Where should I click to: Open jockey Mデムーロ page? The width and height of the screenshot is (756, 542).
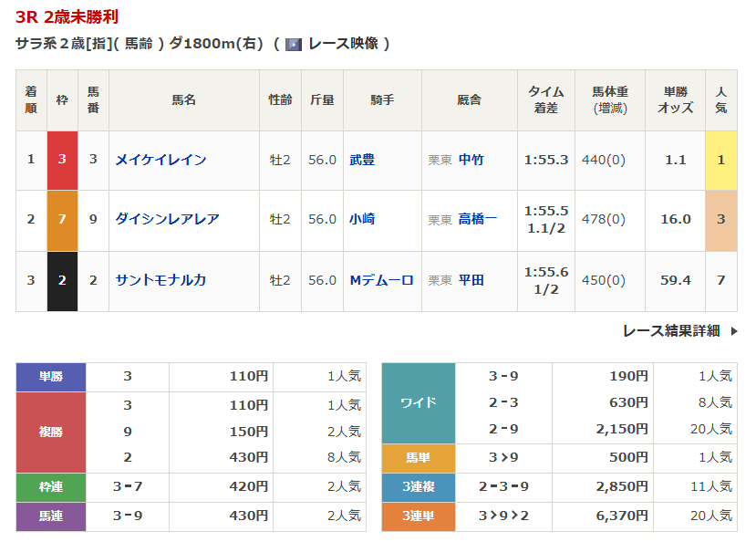point(381,280)
